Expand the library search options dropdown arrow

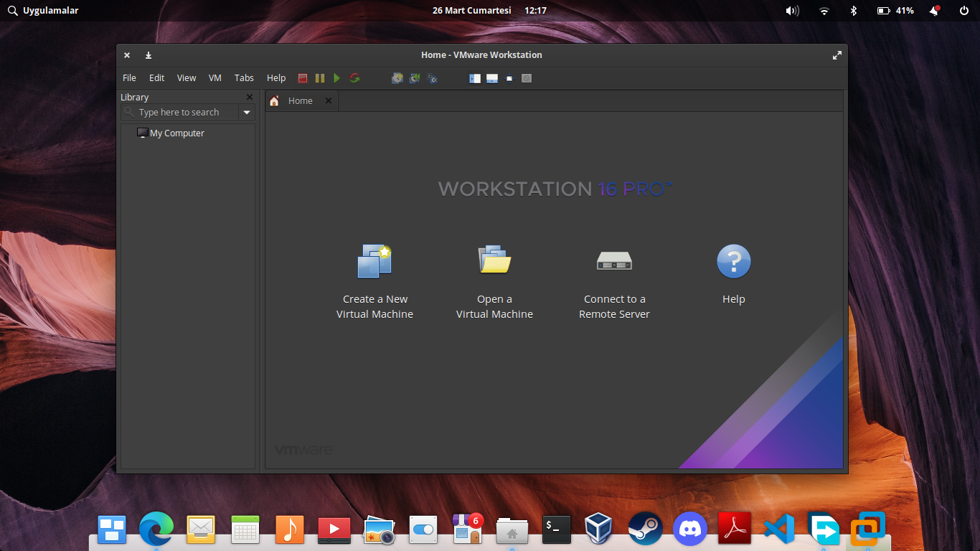247,113
